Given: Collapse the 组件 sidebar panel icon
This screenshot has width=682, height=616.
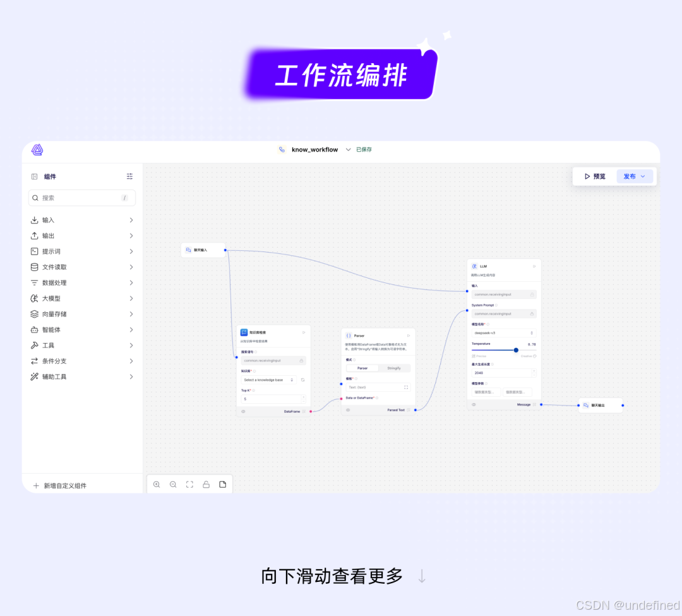Looking at the screenshot, I should tap(34, 177).
